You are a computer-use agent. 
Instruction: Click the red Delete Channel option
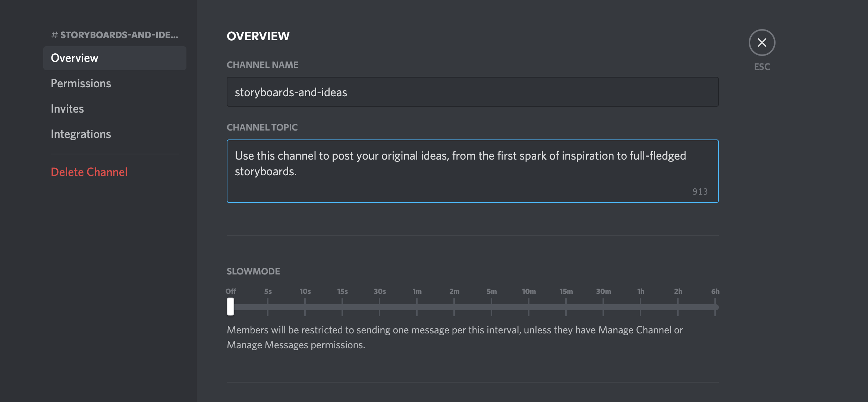[x=89, y=172]
